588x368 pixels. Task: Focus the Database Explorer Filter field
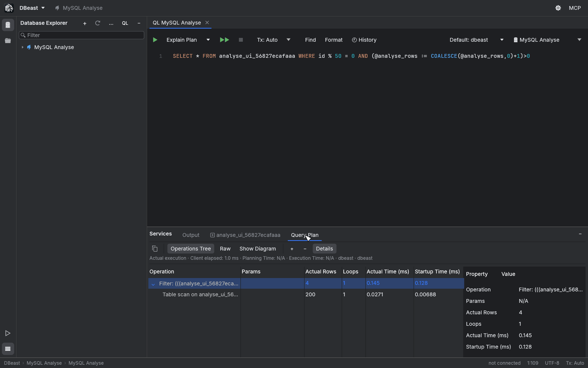click(x=81, y=35)
